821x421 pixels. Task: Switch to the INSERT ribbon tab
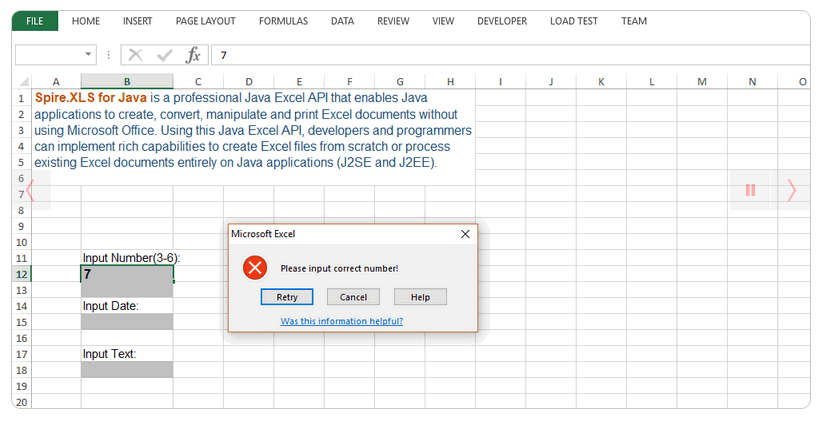click(x=137, y=21)
